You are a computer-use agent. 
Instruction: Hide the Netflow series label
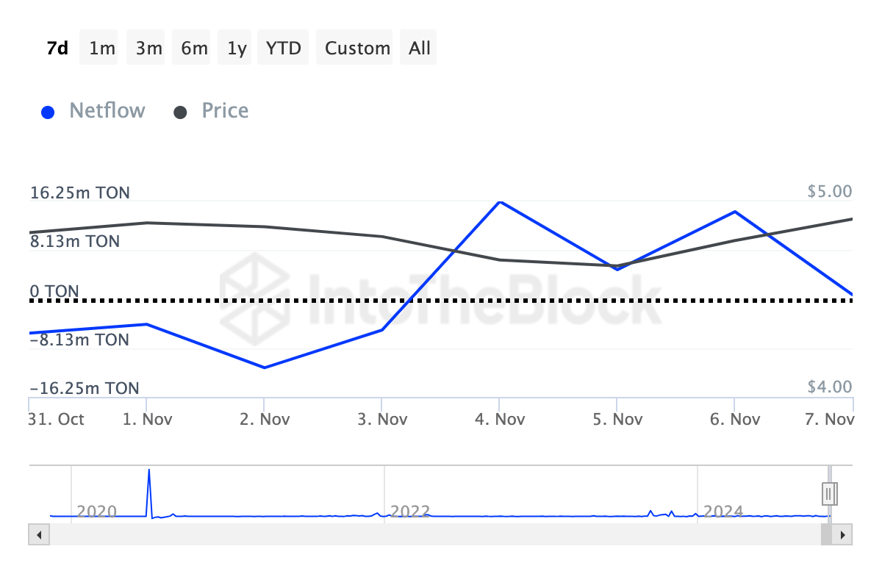click(107, 111)
